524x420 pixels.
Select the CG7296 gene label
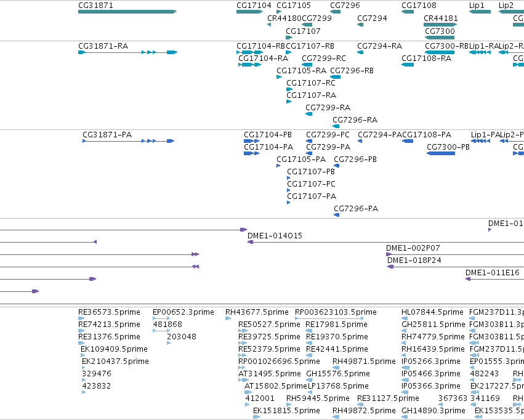pos(345,6)
